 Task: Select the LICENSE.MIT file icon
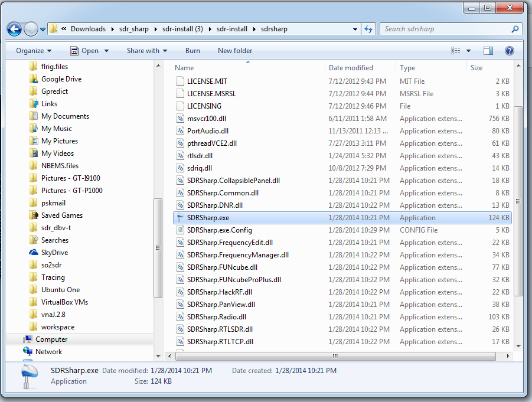[x=181, y=81]
